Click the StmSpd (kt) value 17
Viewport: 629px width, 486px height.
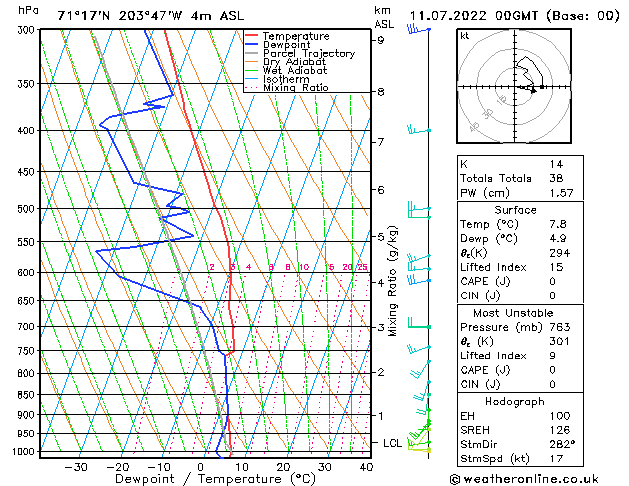click(556, 459)
